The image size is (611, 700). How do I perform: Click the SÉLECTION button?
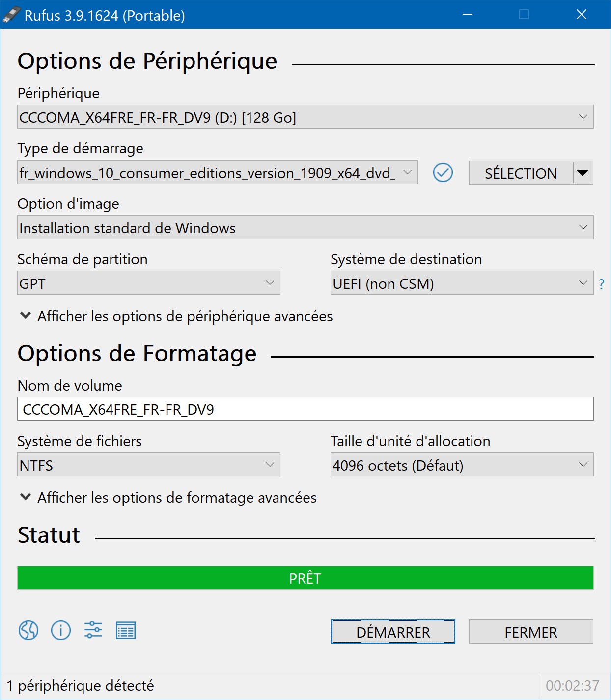point(521,173)
